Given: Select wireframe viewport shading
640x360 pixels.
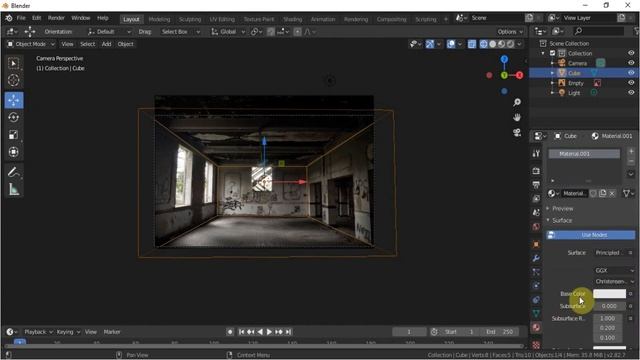Looking at the screenshot, I should pos(483,44).
